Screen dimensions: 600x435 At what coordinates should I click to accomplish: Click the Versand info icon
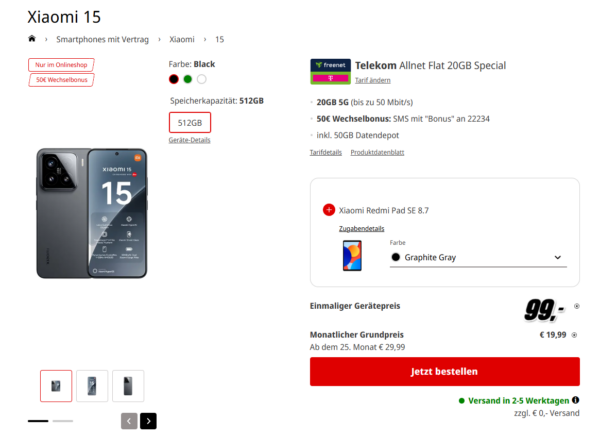click(575, 400)
